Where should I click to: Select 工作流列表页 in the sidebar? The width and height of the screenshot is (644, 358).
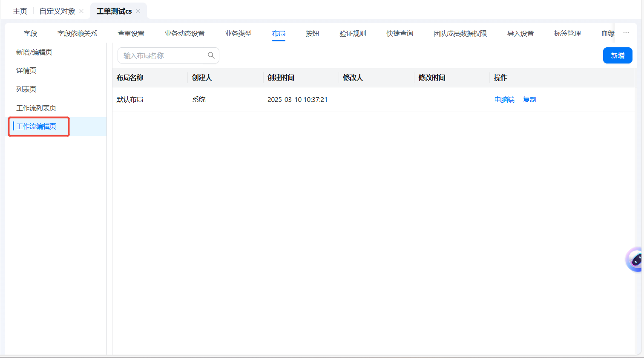56,108
